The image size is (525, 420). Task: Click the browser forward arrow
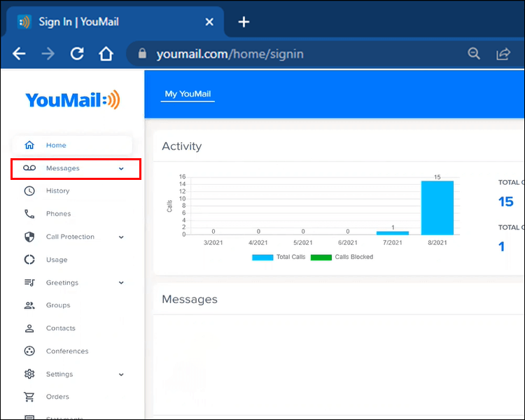click(x=48, y=54)
